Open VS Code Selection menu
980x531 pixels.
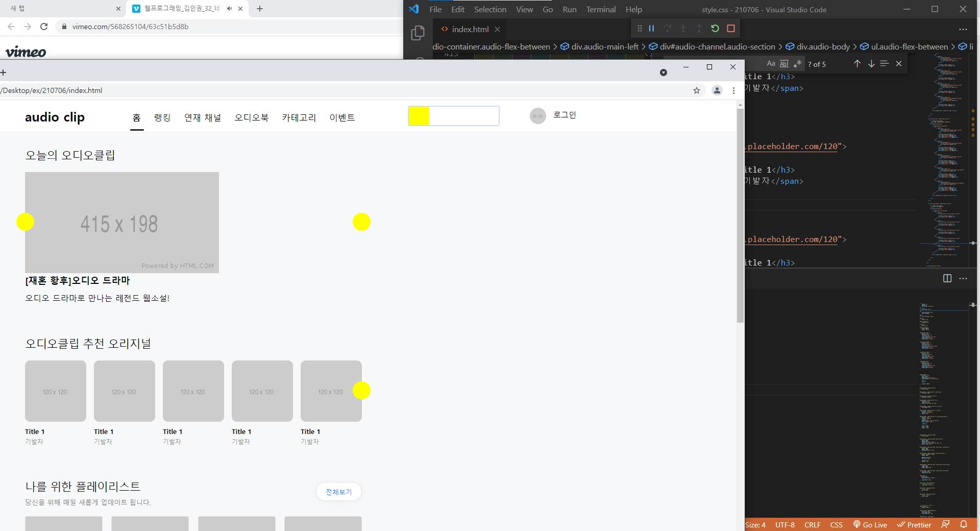[490, 9]
